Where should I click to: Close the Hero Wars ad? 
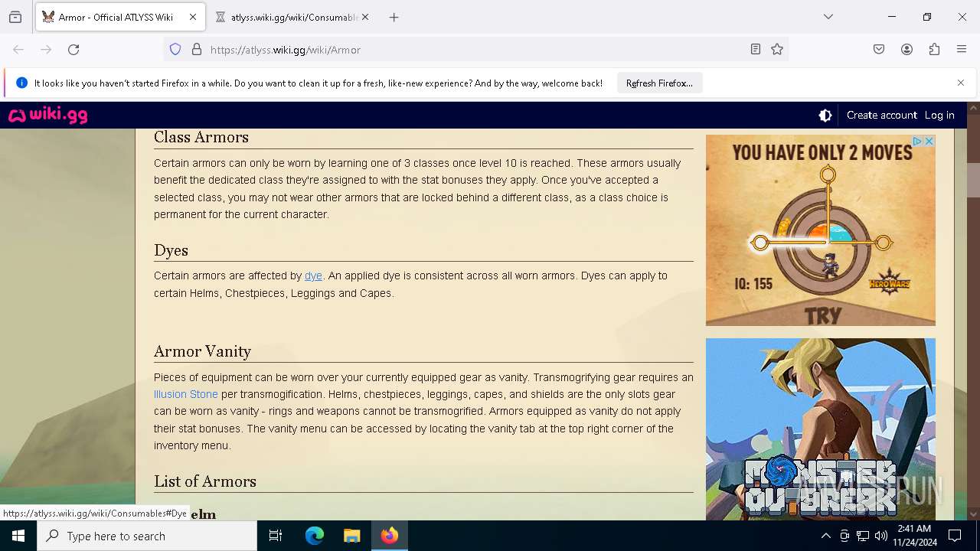tap(929, 141)
